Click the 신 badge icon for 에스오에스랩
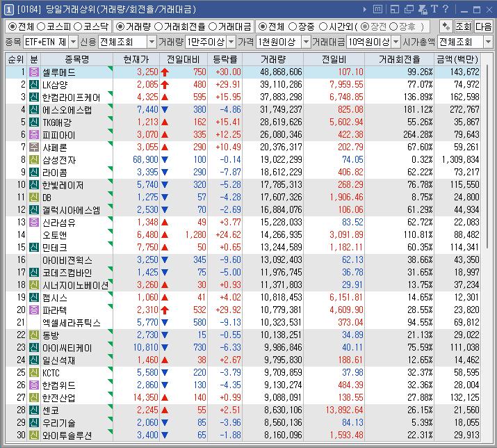The height and width of the screenshot is (448, 497). pos(34,109)
